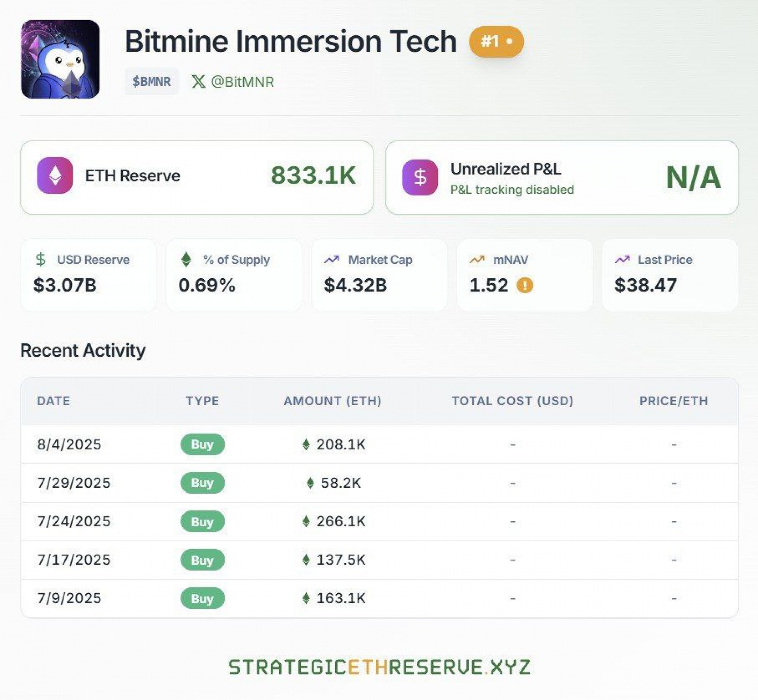Click the mNAV warning info icon
Viewport: 758px width, 700px height.
525,285
